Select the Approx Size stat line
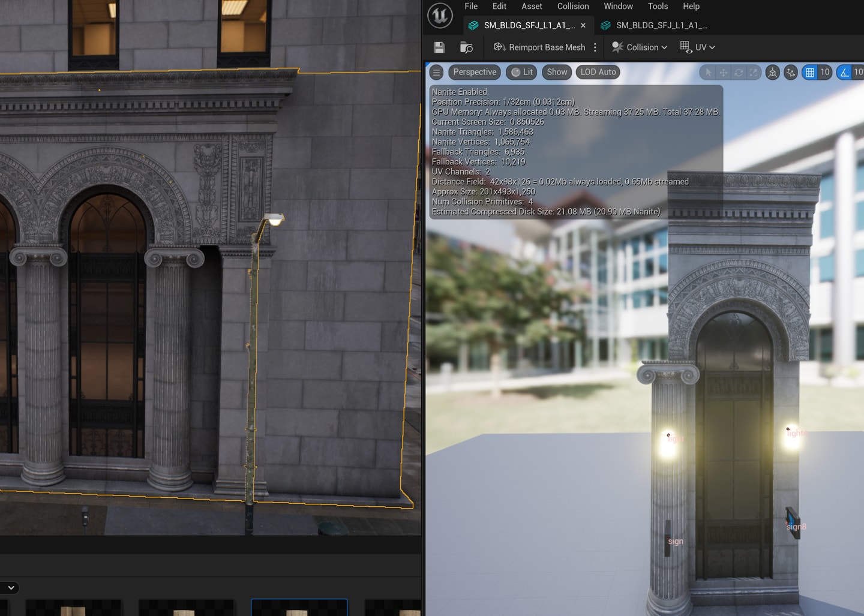 484,192
